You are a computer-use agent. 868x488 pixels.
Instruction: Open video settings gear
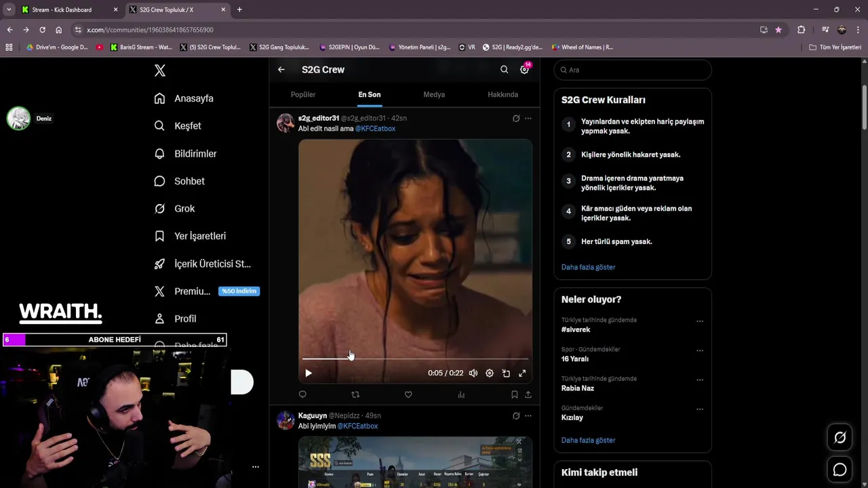pyautogui.click(x=490, y=373)
